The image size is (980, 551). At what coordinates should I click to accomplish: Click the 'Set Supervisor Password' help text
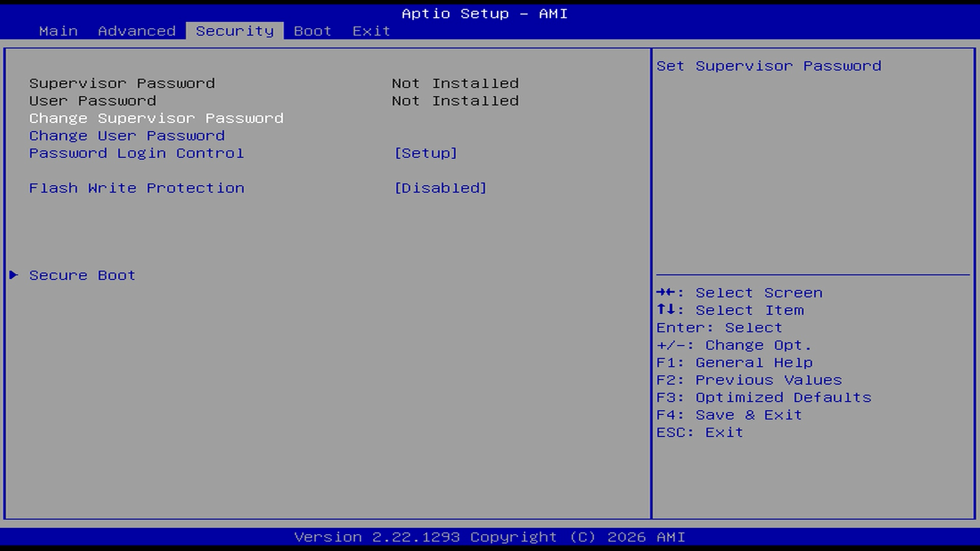(x=769, y=66)
